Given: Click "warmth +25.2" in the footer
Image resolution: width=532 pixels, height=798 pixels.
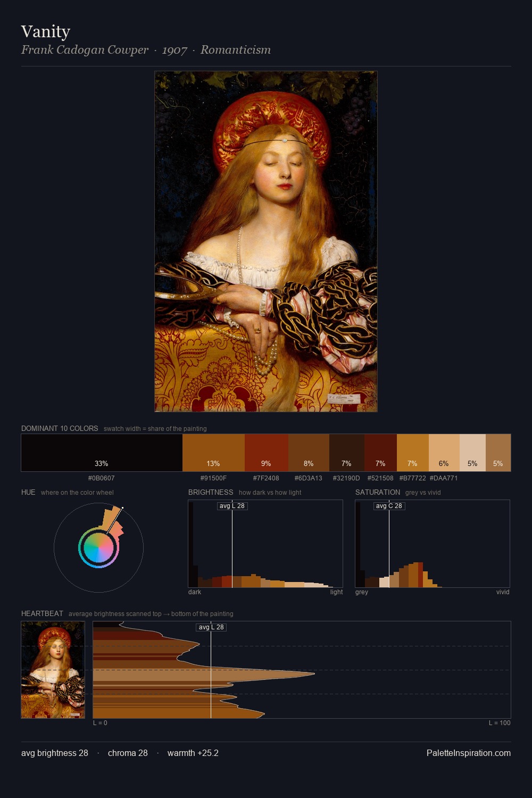Looking at the screenshot, I should [193, 753].
